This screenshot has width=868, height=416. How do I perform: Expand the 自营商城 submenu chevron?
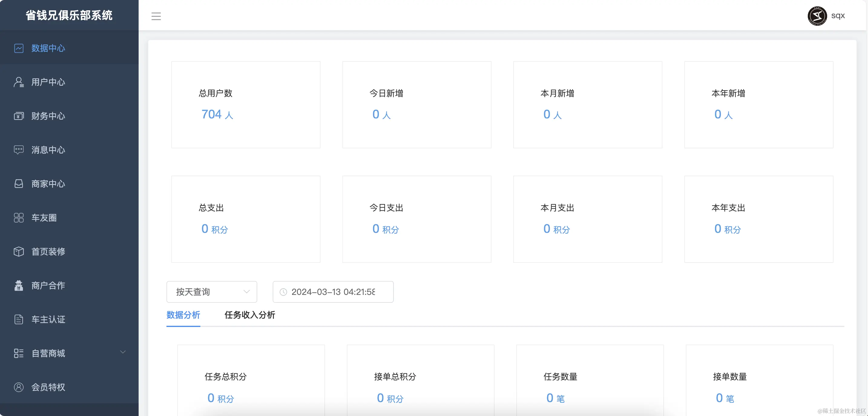tap(123, 352)
